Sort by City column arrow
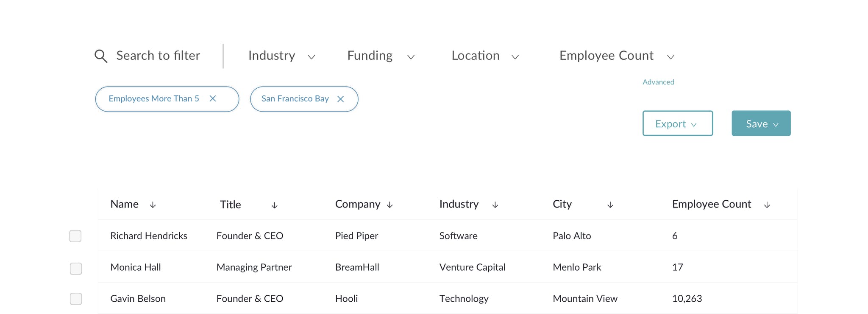868x314 pixels. coord(610,205)
